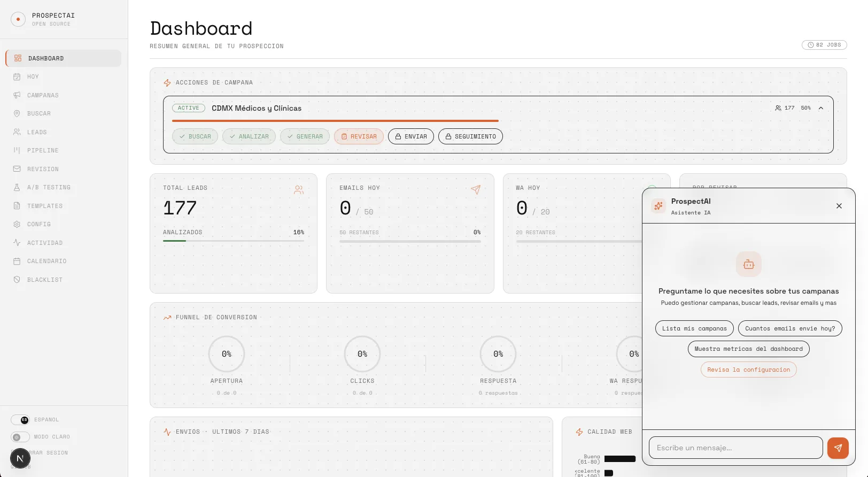
Task: Click the Config gear icon
Action: tap(17, 224)
